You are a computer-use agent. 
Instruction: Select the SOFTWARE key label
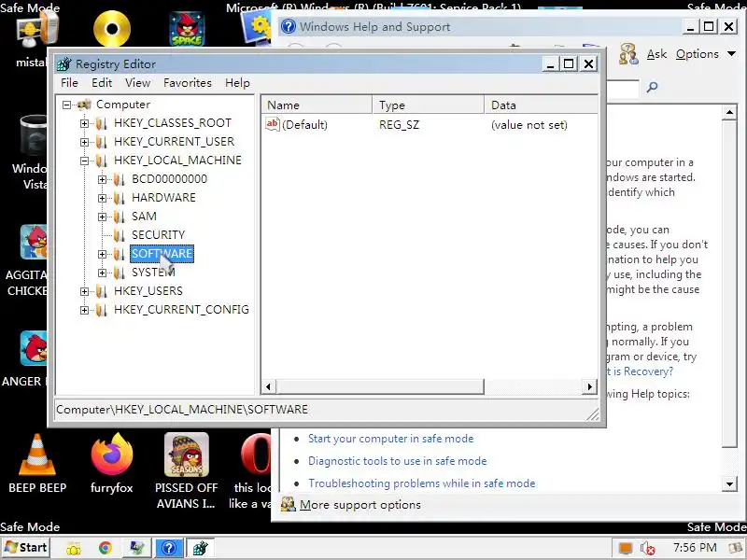click(162, 254)
